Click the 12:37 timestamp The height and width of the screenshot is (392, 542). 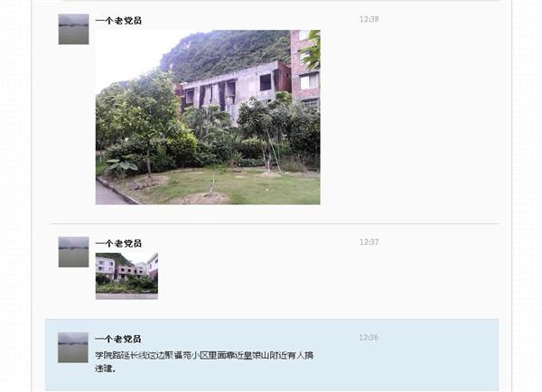(x=369, y=242)
